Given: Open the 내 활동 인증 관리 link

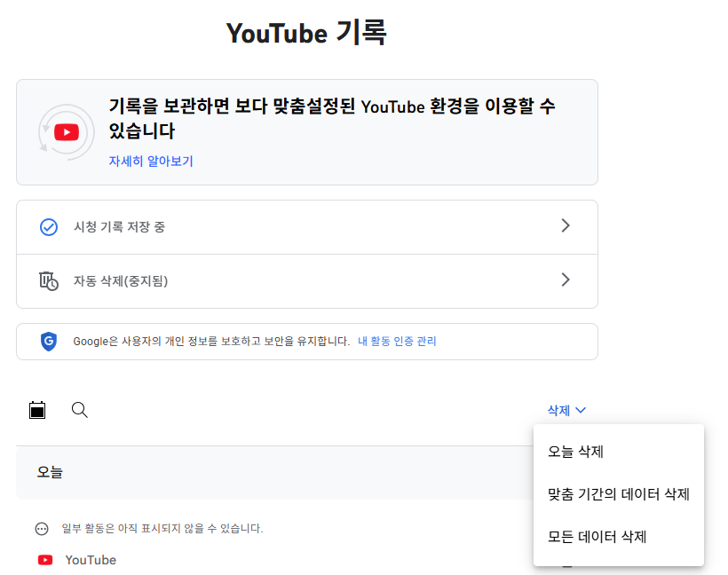Looking at the screenshot, I should click(x=397, y=341).
